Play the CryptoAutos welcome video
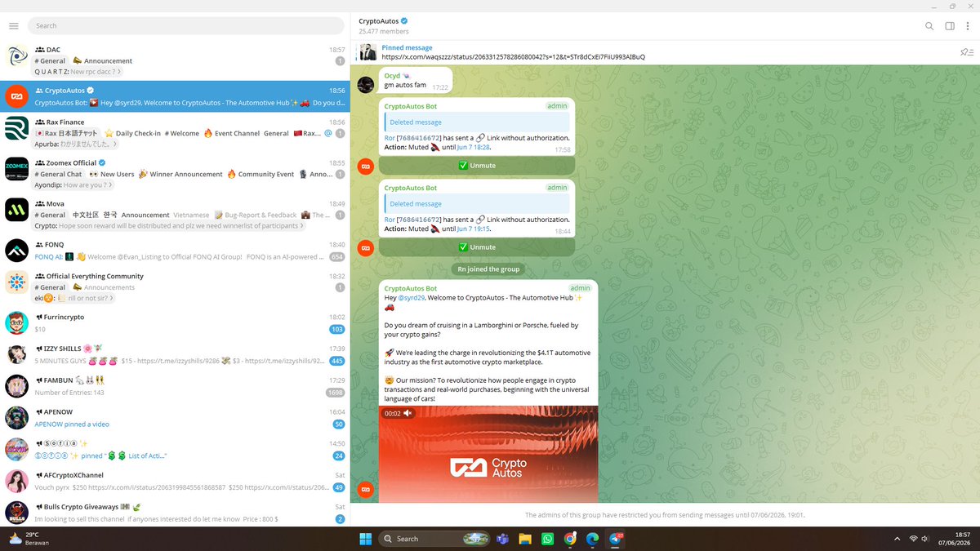The width and height of the screenshot is (980, 551). (488, 454)
